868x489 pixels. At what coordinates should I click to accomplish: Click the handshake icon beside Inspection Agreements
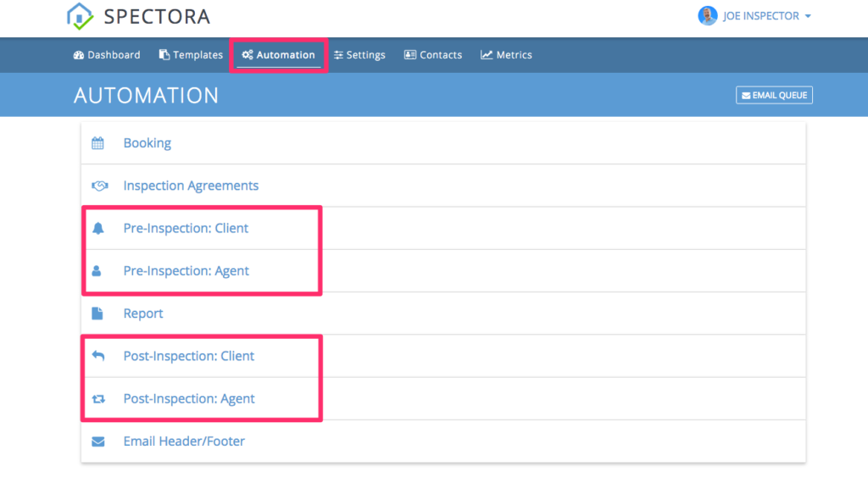(x=98, y=185)
